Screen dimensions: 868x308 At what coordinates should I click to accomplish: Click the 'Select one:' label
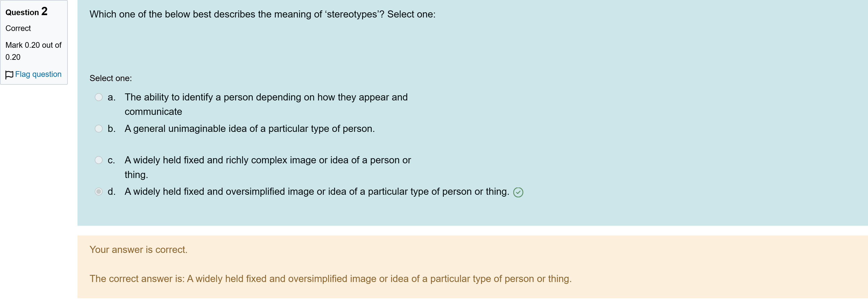(110, 78)
